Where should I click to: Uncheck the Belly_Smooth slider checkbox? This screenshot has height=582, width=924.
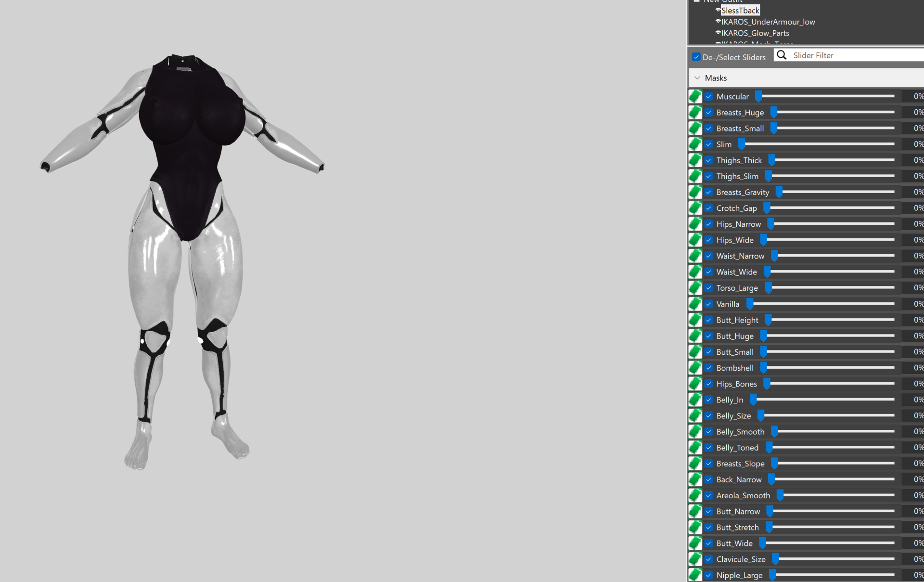click(709, 431)
